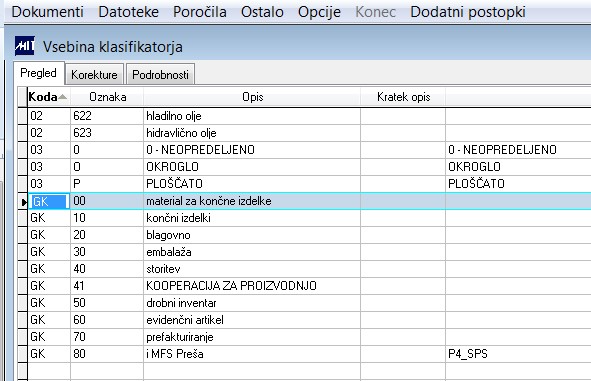Screen dimensions: 591x381
Task: Open the Opcije menu
Action: [319, 12]
